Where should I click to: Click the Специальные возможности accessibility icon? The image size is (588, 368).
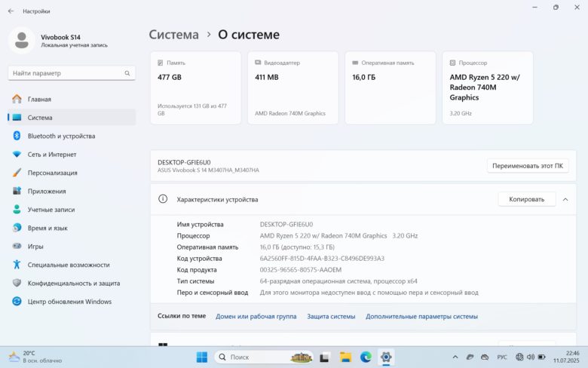(17, 265)
